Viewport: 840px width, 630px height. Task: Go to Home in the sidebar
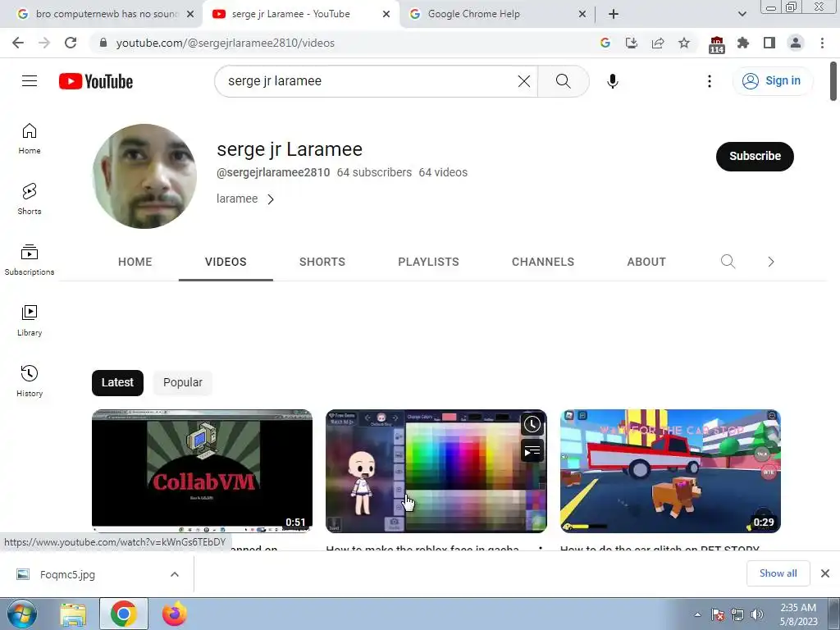coord(30,139)
